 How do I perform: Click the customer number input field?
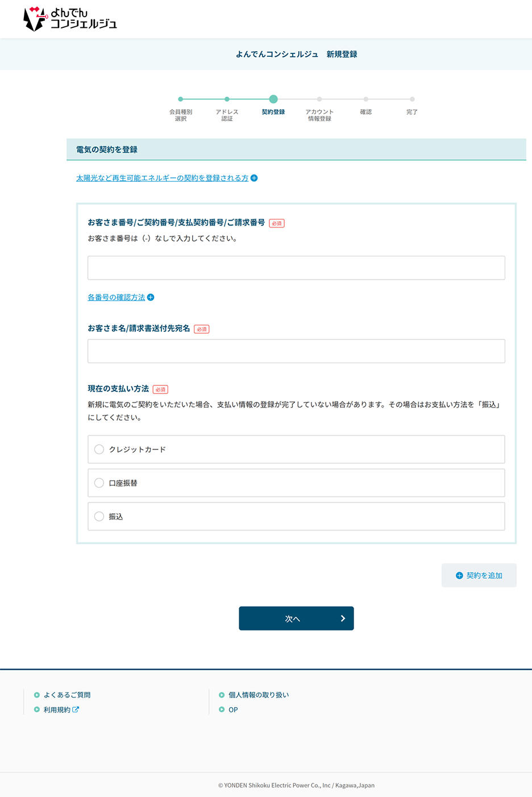pos(296,267)
